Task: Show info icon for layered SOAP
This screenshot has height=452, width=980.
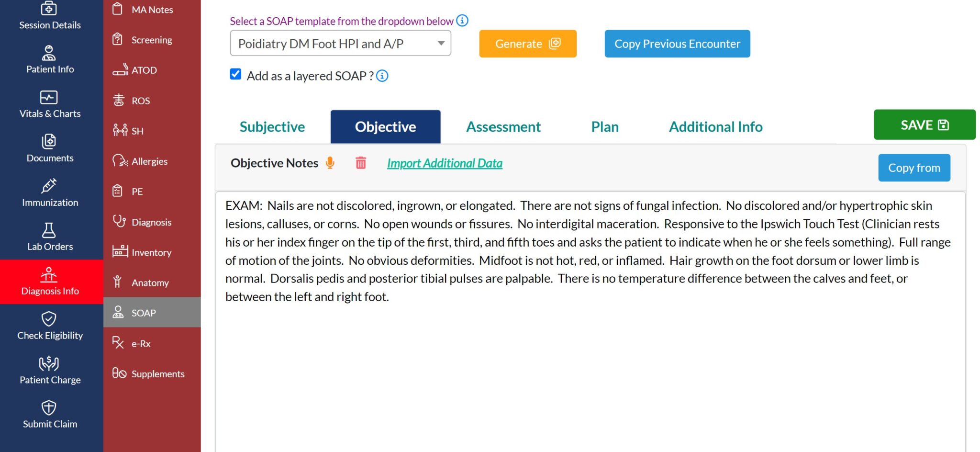Action: (x=382, y=76)
